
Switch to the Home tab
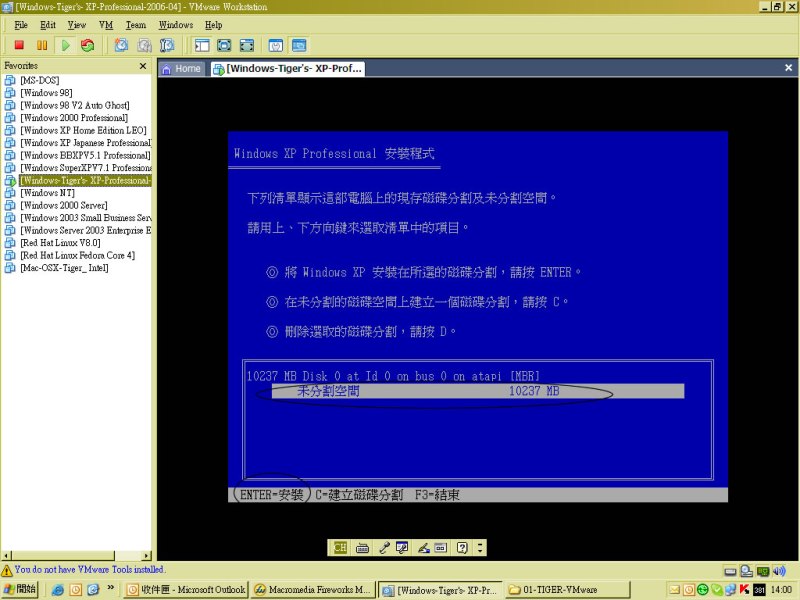(182, 69)
